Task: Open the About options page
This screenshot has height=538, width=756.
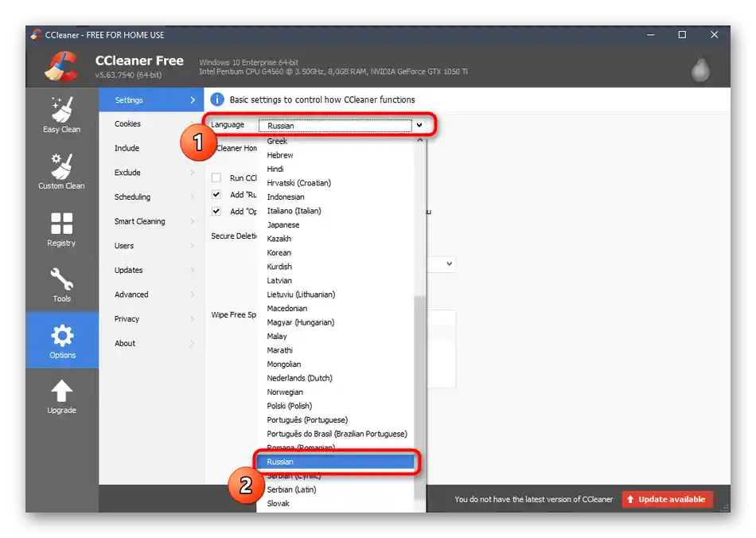Action: pos(151,343)
